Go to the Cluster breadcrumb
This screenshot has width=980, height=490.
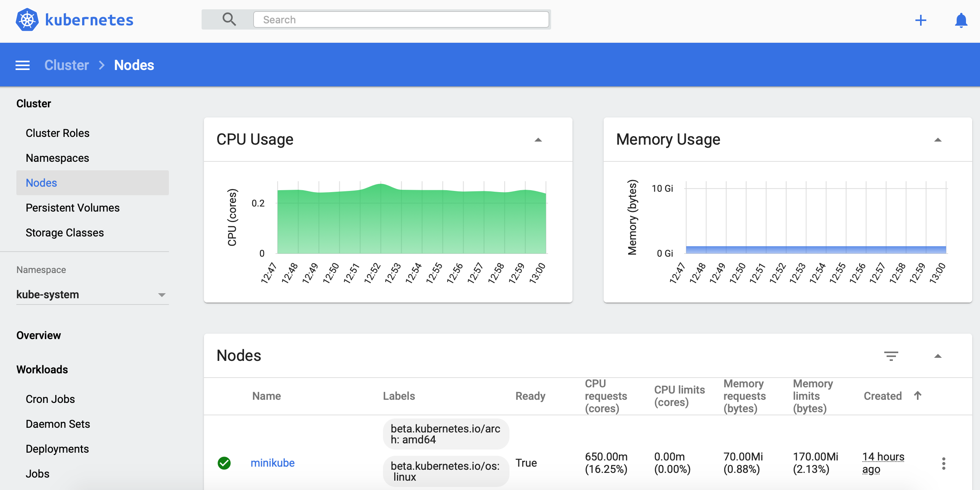pyautogui.click(x=67, y=65)
